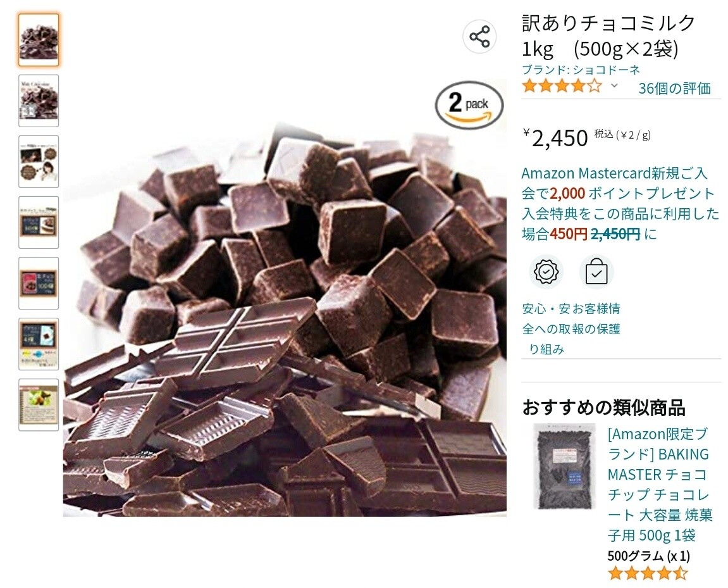Click the 2 pack badge on image
728x588 pixels.
(469, 104)
